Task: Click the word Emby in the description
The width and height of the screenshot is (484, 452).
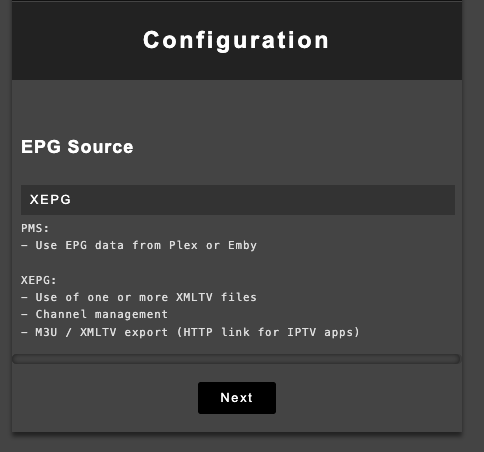Action: [242, 246]
